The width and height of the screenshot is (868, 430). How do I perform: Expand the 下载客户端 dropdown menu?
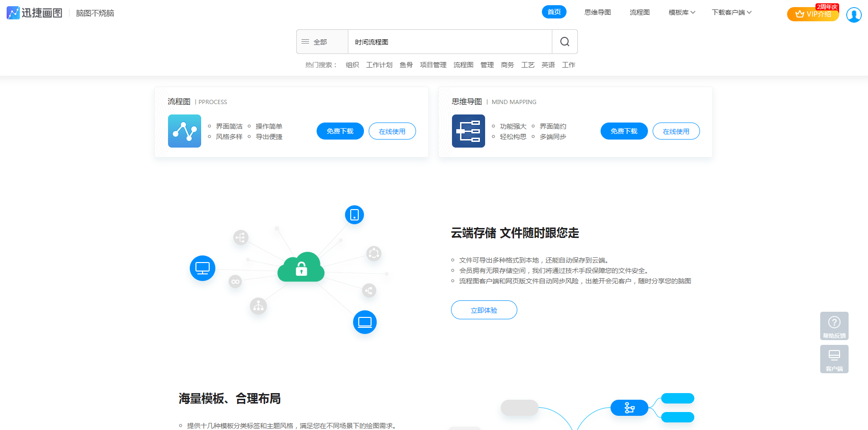click(731, 12)
